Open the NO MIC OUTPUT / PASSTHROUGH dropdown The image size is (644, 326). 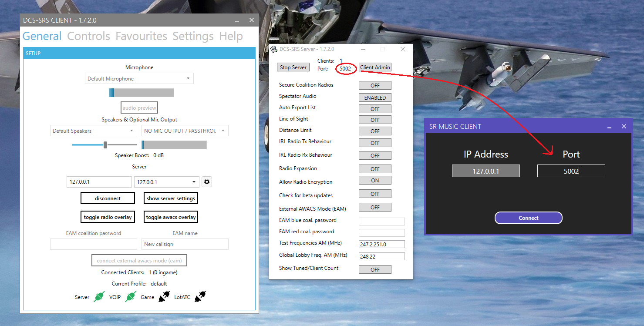pyautogui.click(x=185, y=131)
